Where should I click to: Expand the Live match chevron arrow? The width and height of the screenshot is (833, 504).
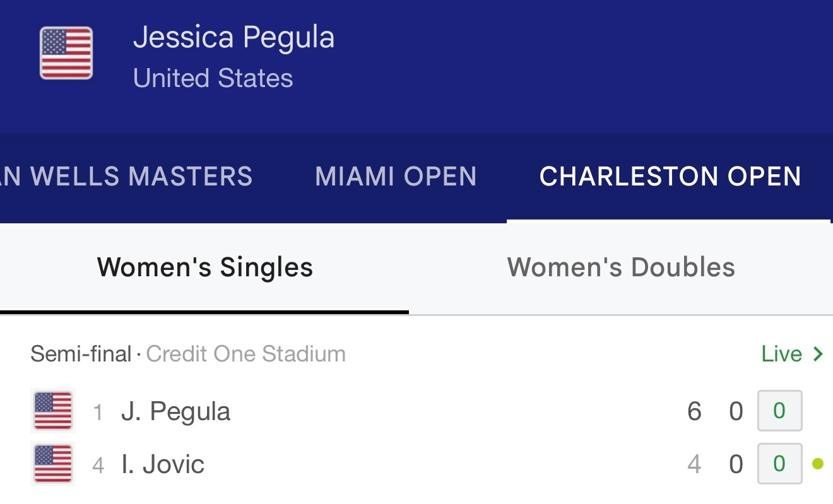coord(818,354)
